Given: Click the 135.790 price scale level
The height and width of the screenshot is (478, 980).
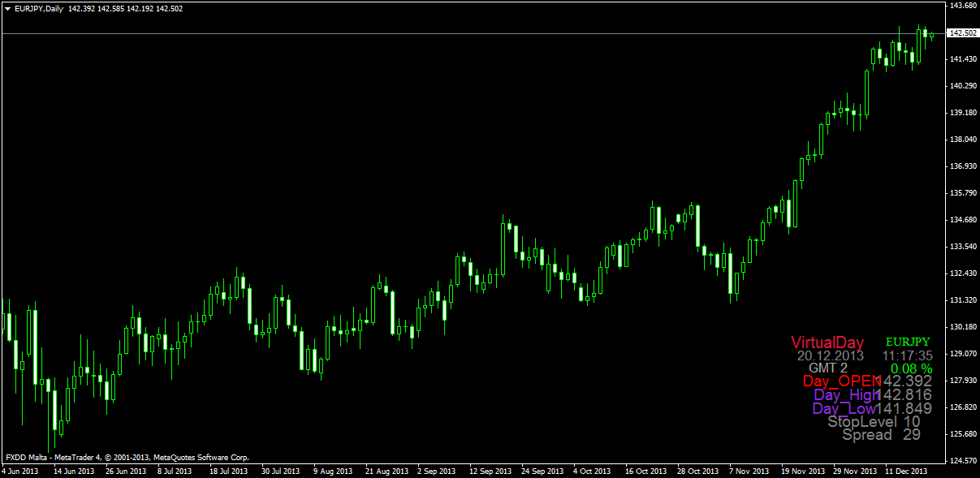Looking at the screenshot, I should click(x=962, y=193).
